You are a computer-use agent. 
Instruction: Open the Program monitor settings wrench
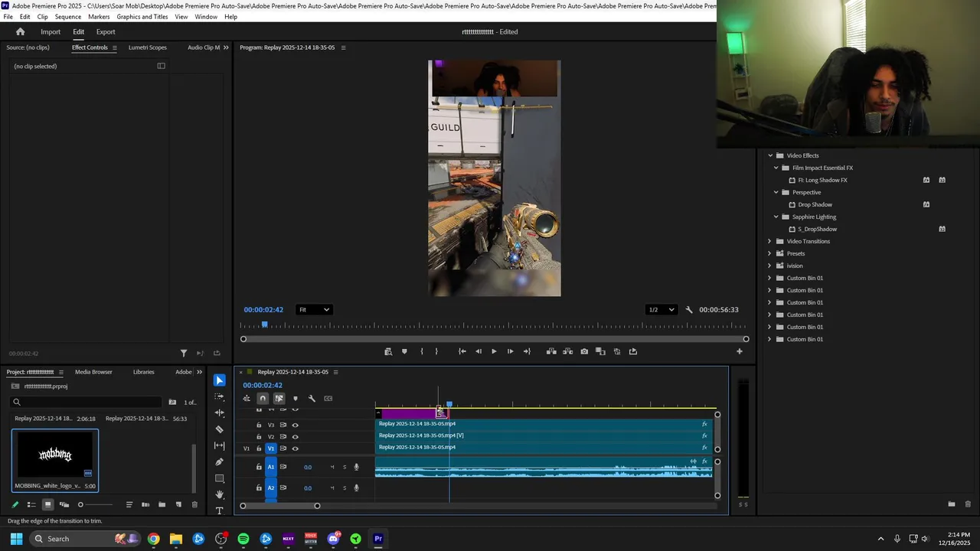[x=689, y=310]
